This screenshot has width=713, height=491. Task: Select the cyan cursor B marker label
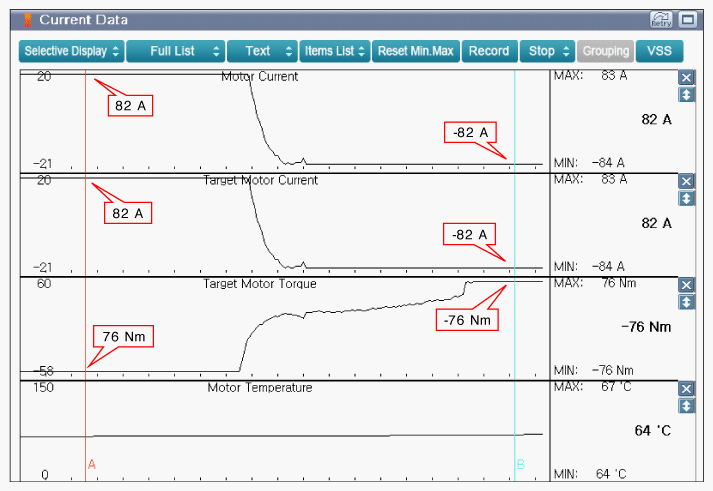point(521,464)
